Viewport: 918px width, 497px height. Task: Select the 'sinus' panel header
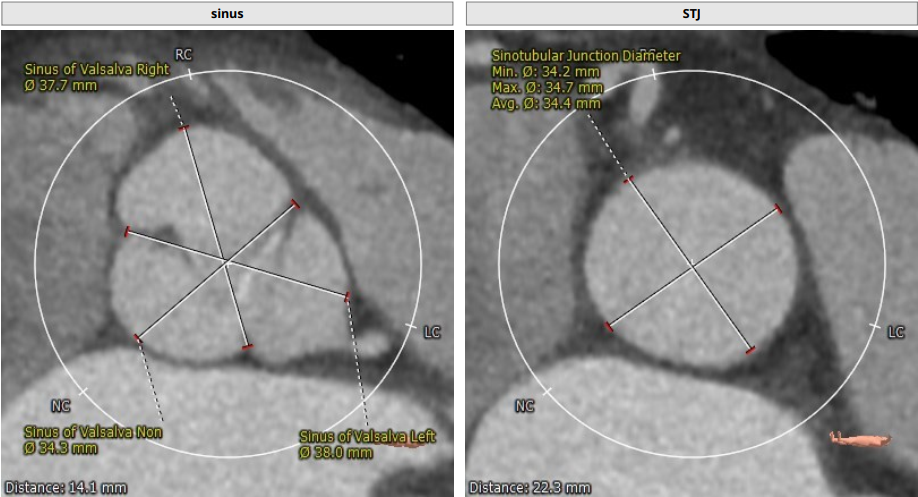(227, 13)
